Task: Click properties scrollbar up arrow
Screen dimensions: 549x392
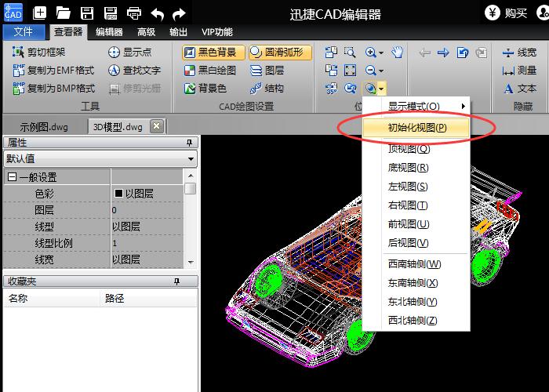Action: click(x=191, y=176)
